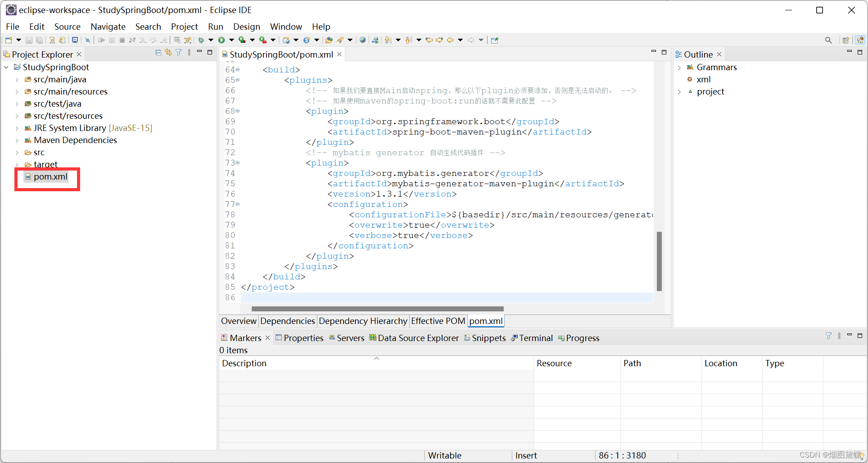Click the Location column header
This screenshot has width=868, height=463.
[x=732, y=363]
